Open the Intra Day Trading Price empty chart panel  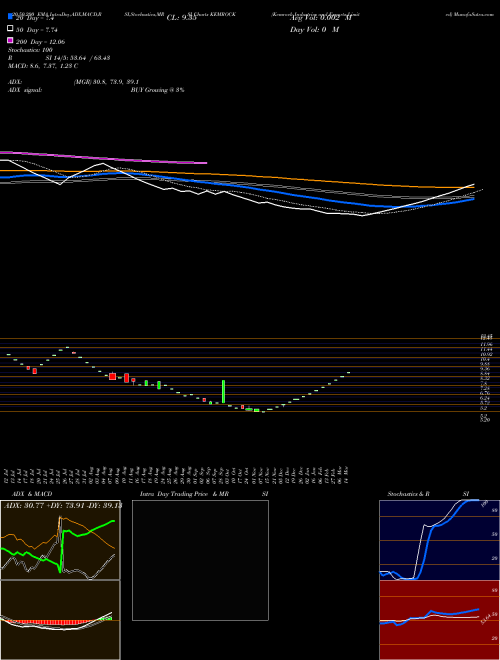200,560
